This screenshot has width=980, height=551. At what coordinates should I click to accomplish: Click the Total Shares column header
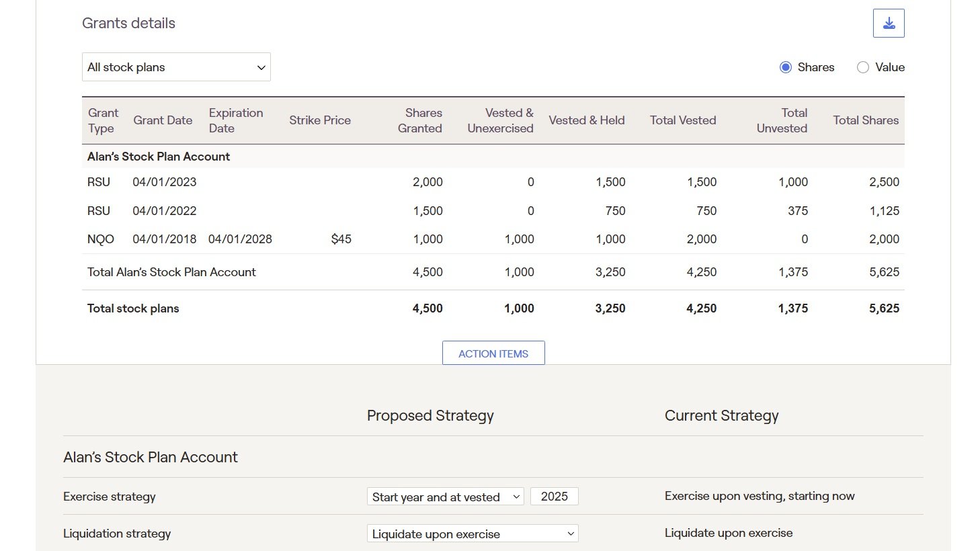866,120
